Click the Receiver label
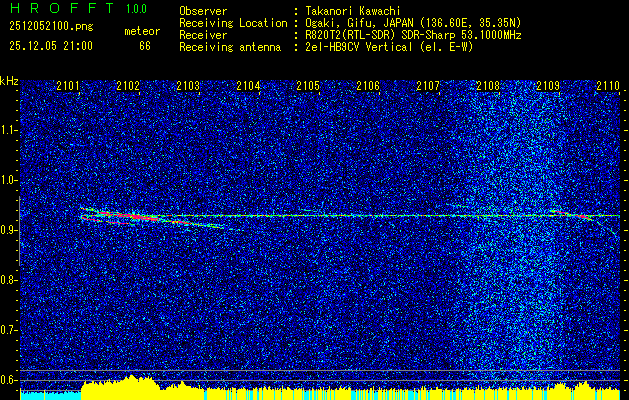 pyautogui.click(x=203, y=35)
